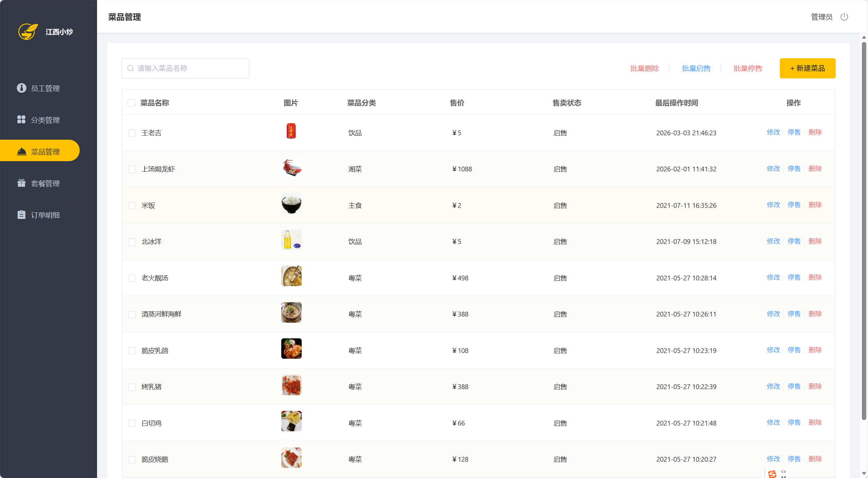
Task: Click the Sogou input method icon
Action: click(x=772, y=474)
